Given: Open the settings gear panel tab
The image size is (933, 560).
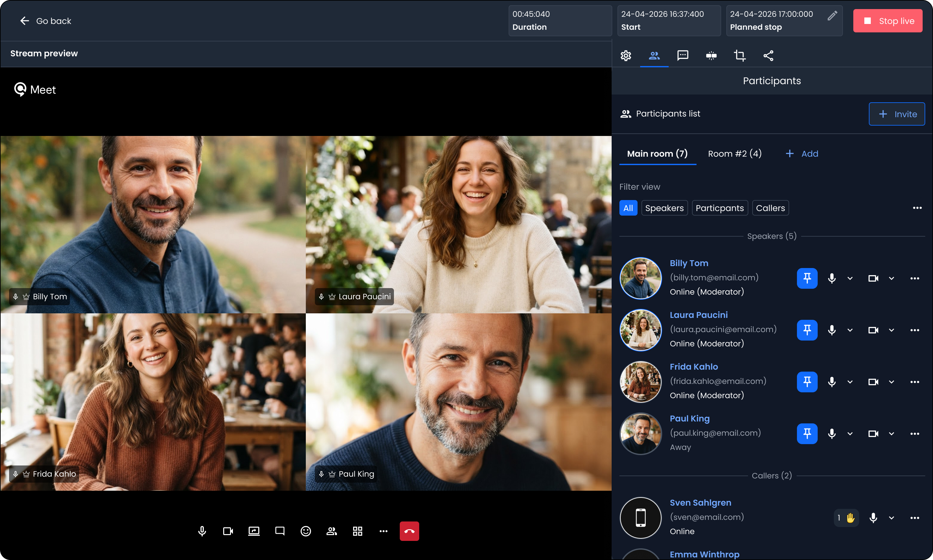Looking at the screenshot, I should (626, 55).
